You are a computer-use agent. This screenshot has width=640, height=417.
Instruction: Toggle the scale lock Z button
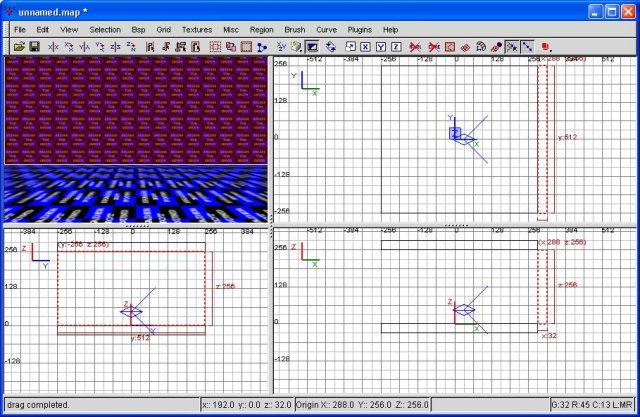pos(396,47)
